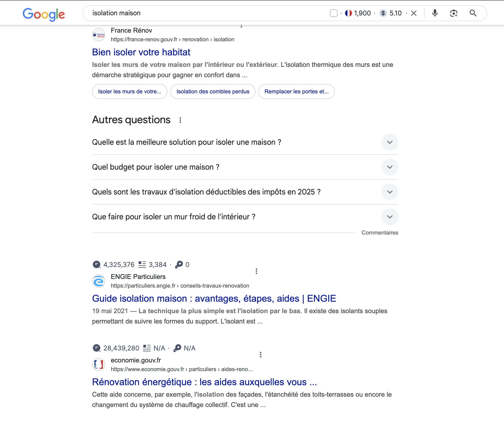Open the Autres questions options menu
Viewport: 504px width, 426px height.
coord(180,120)
